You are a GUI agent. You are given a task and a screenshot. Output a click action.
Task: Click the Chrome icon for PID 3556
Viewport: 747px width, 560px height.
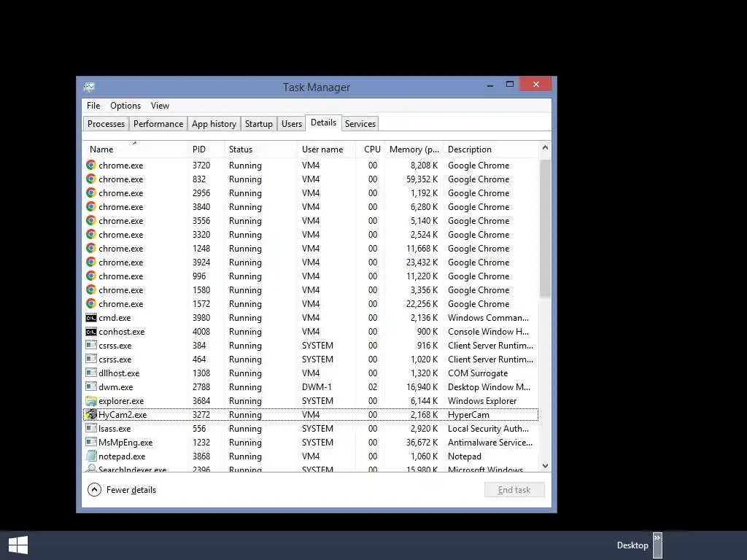(91, 220)
